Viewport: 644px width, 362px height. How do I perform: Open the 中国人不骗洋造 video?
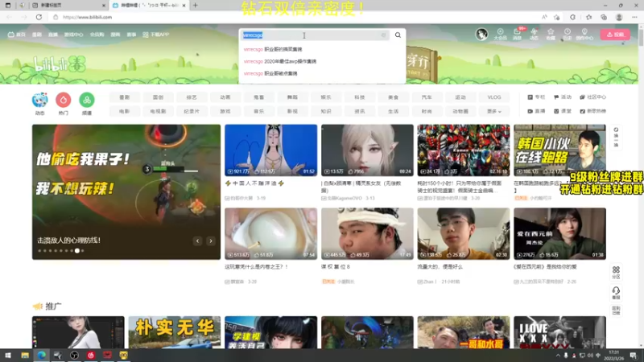click(x=271, y=150)
